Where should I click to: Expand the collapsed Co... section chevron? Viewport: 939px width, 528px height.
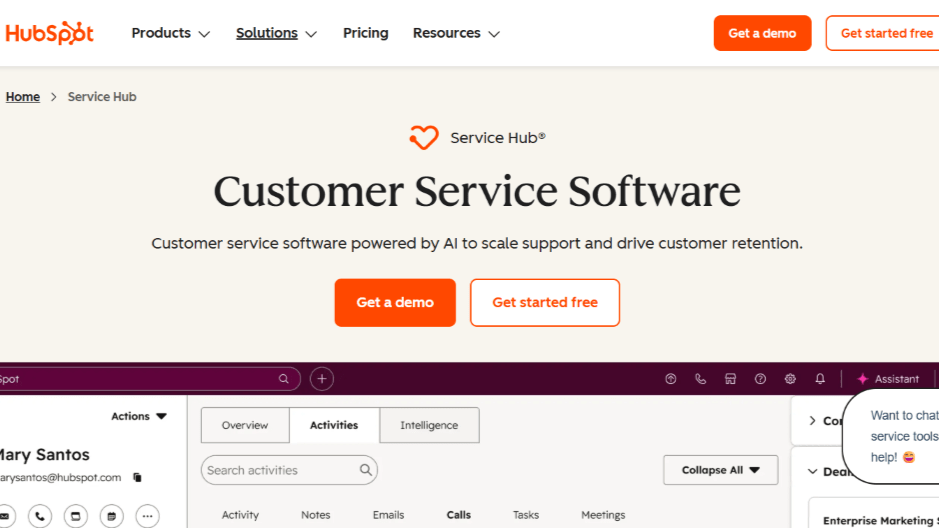pyautogui.click(x=812, y=421)
